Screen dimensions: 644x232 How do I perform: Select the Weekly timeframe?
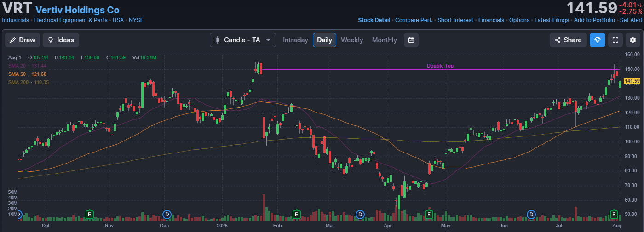point(352,40)
